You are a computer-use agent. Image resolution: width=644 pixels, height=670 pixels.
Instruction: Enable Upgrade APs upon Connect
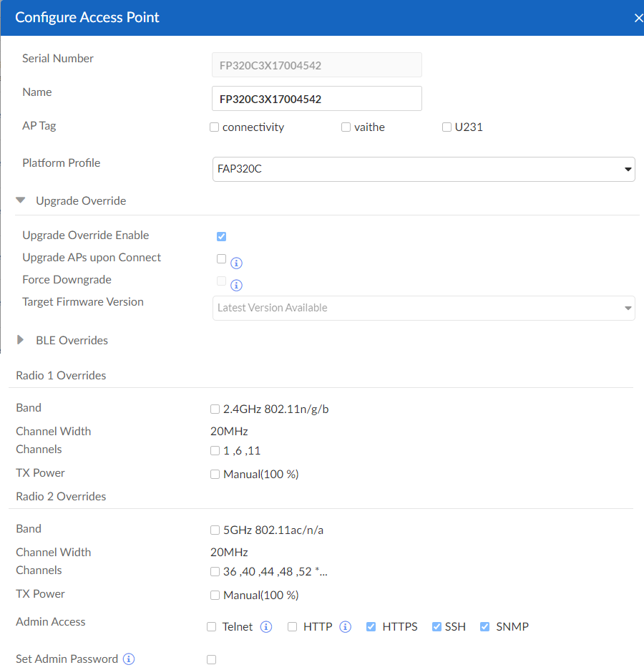click(221, 258)
